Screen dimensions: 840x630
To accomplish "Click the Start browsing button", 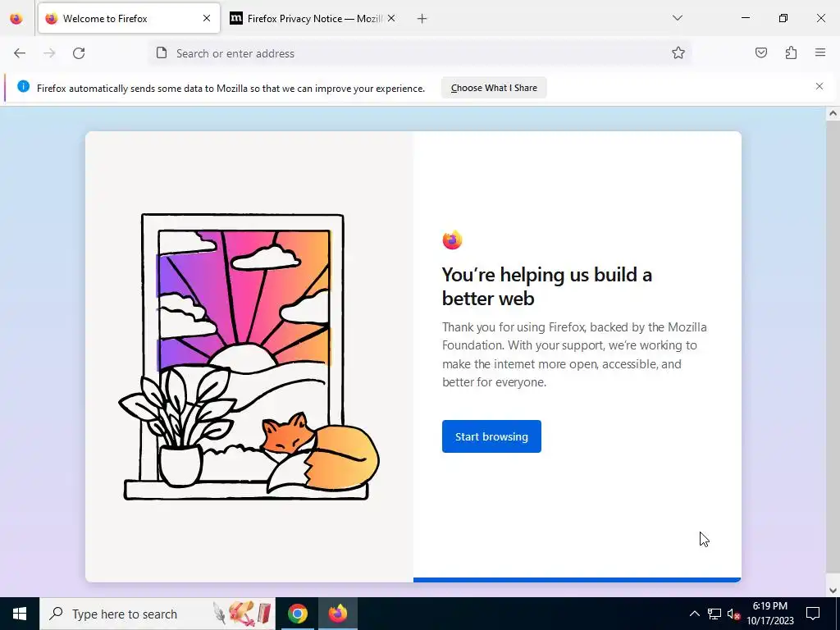I will tap(491, 436).
